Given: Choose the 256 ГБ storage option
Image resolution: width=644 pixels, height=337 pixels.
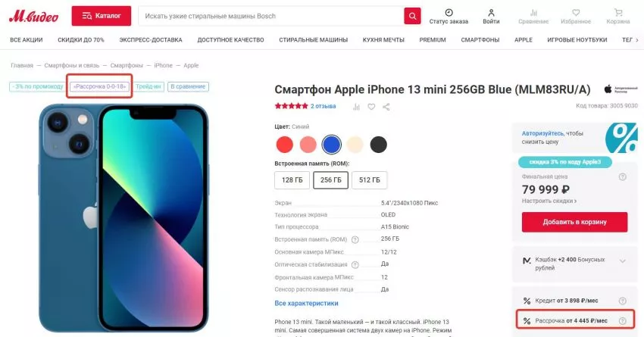Looking at the screenshot, I should click(x=330, y=180).
